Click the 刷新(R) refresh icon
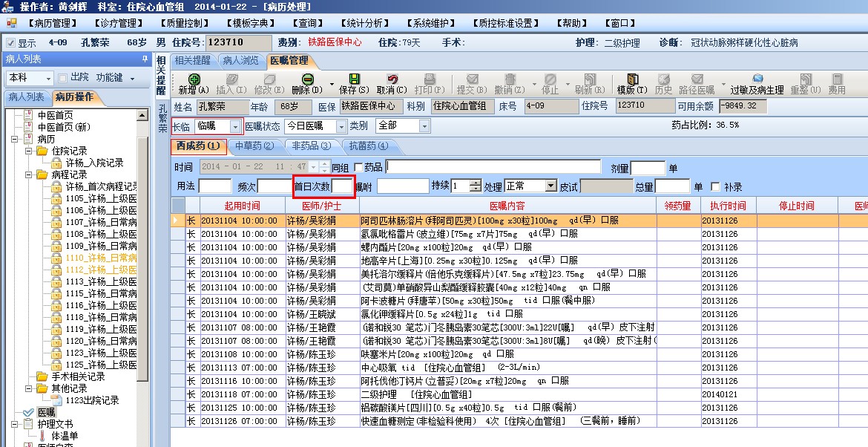Image resolution: width=868 pixels, height=447 pixels. point(590,79)
